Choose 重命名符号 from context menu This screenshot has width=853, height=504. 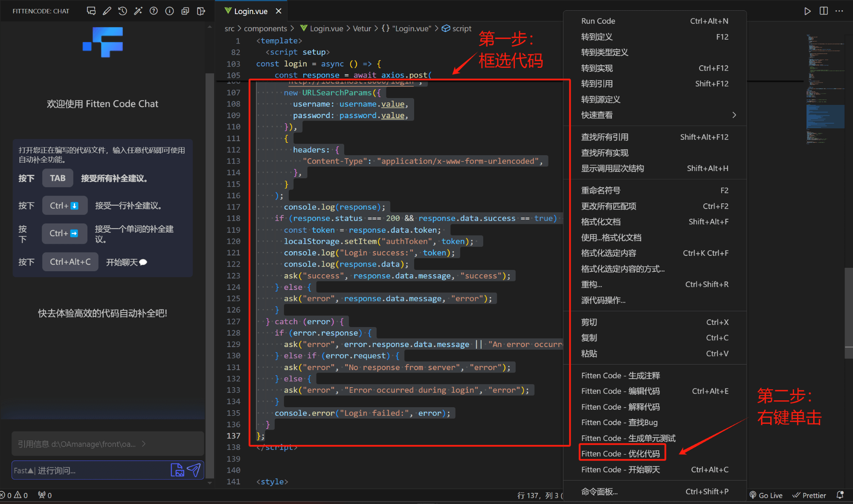655,191
